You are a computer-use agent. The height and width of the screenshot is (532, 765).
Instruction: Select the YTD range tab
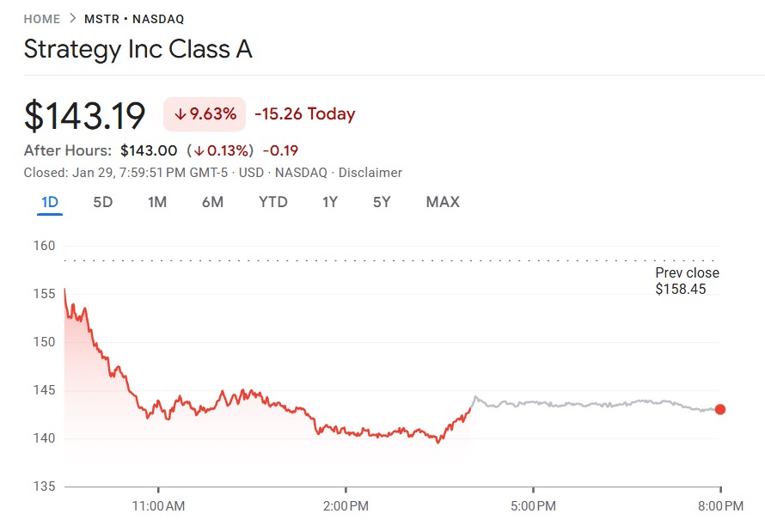click(x=272, y=203)
